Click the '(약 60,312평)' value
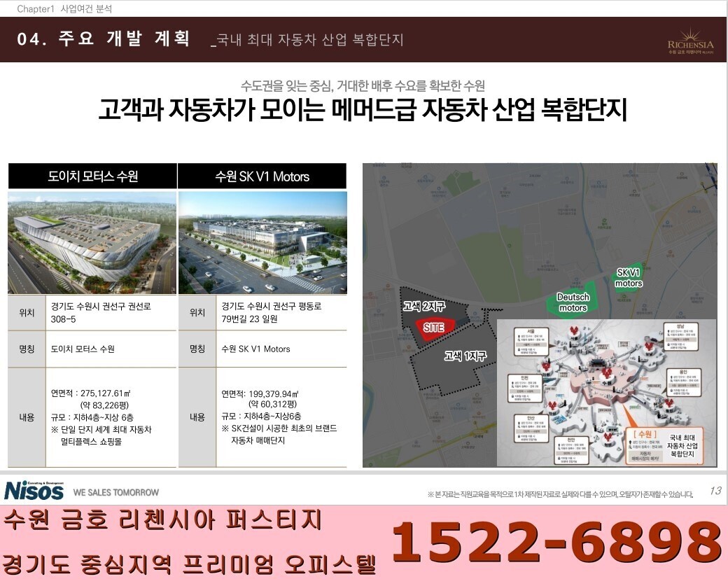Screen dimensions: 728x579 [x=272, y=405]
